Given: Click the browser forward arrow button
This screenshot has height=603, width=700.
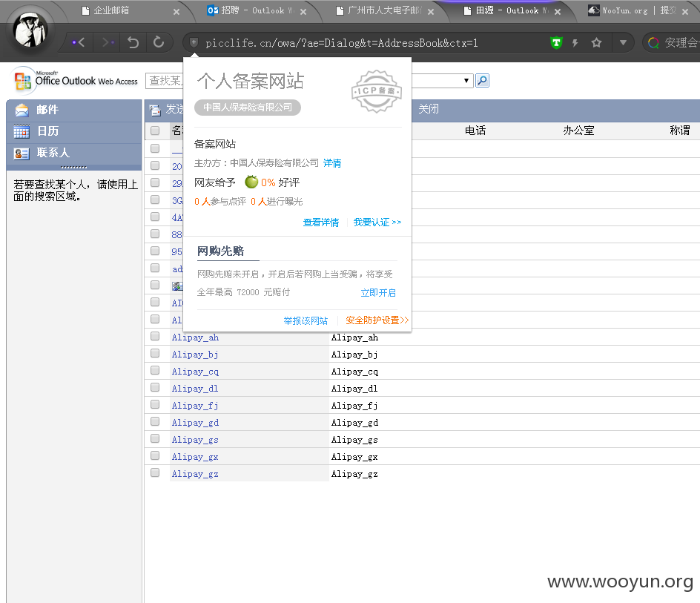Looking at the screenshot, I should tap(107, 43).
